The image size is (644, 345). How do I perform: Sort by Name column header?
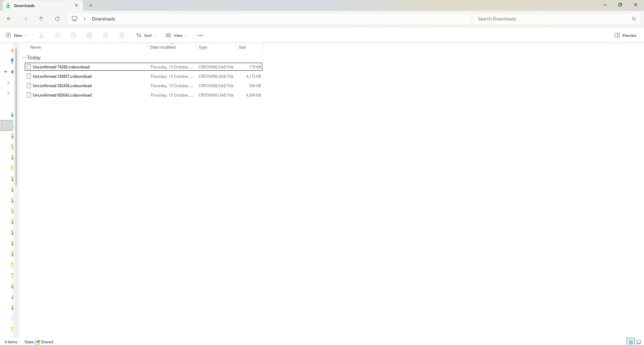tap(36, 47)
